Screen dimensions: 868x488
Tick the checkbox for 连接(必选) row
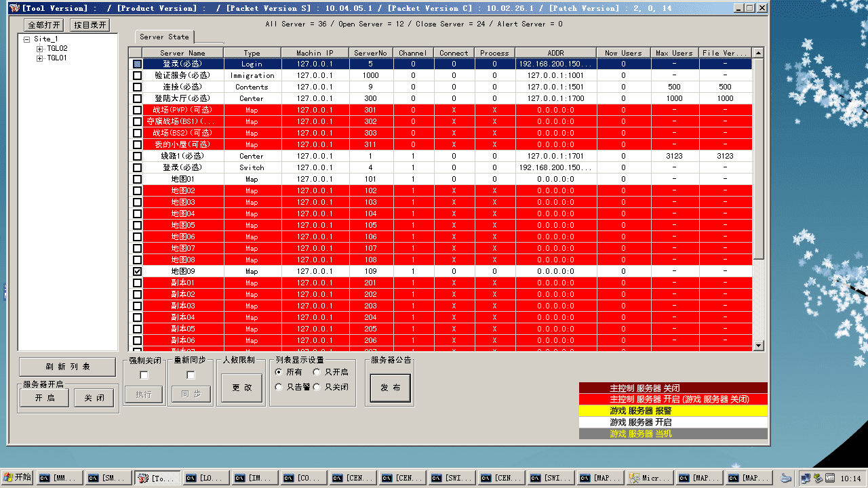coord(137,87)
